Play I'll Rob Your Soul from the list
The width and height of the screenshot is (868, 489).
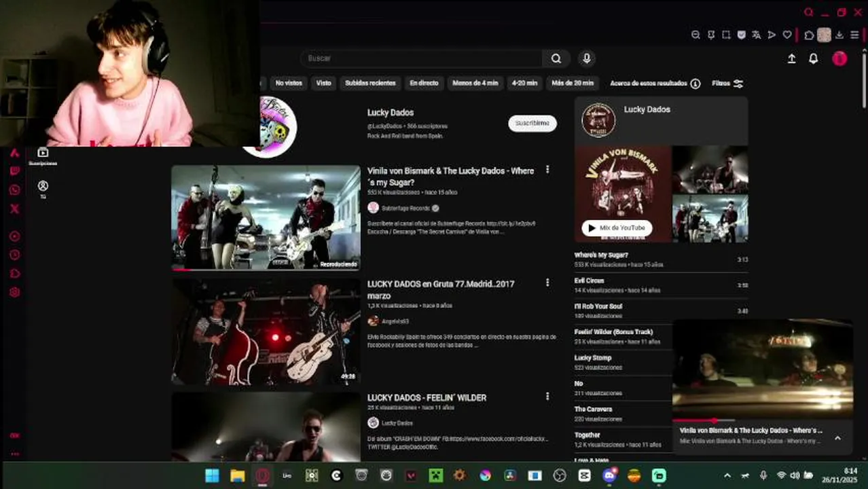pos(661,311)
